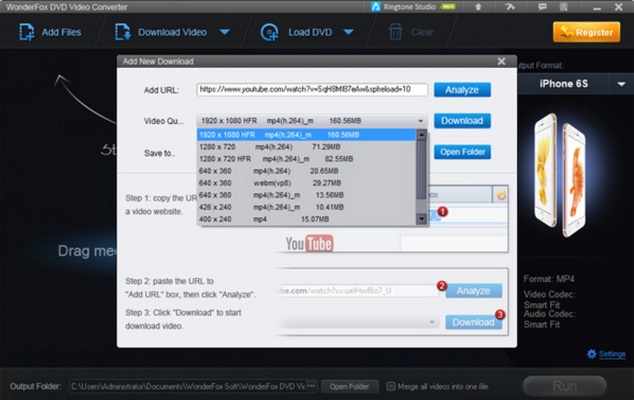The height and width of the screenshot is (400, 634).
Task: Minimize the WonderFox window
Action: click(x=597, y=7)
